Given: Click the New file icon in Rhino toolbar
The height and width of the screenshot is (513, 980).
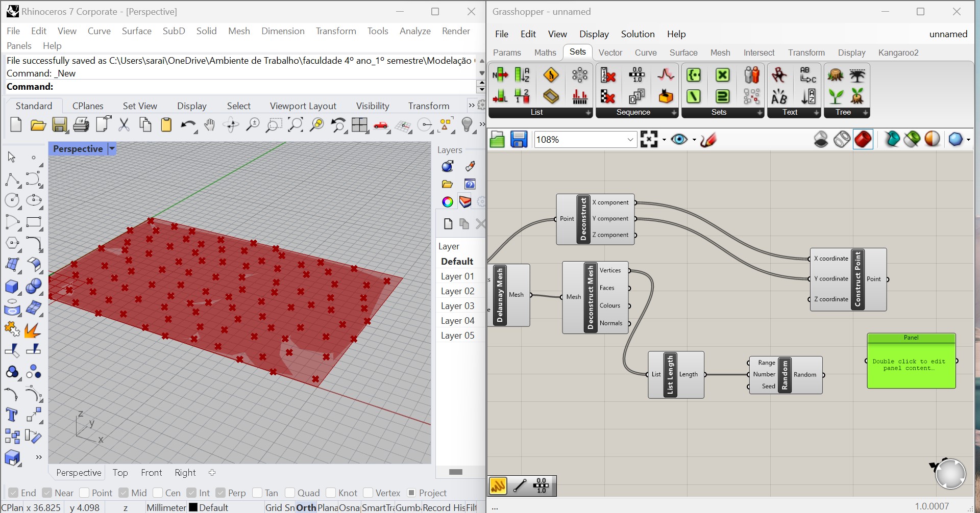Looking at the screenshot, I should click(x=16, y=125).
